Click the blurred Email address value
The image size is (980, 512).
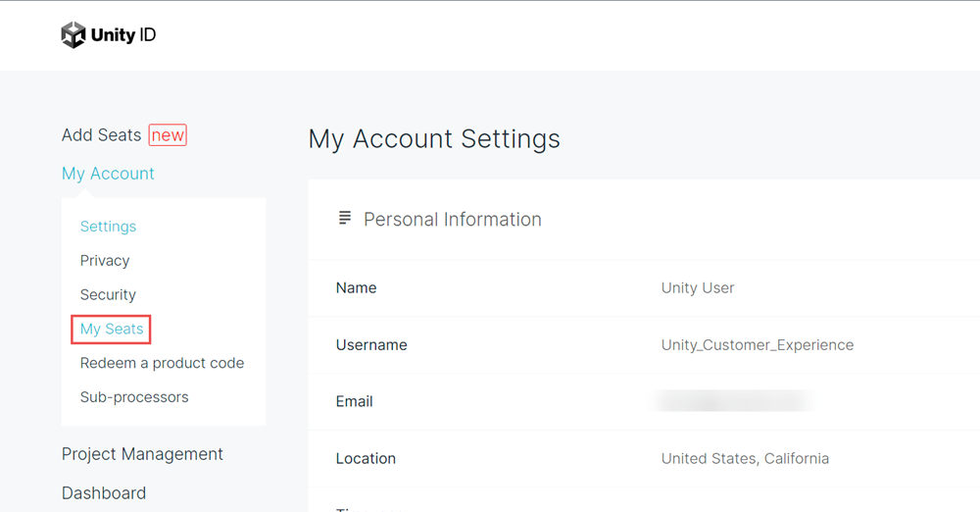coord(735,401)
